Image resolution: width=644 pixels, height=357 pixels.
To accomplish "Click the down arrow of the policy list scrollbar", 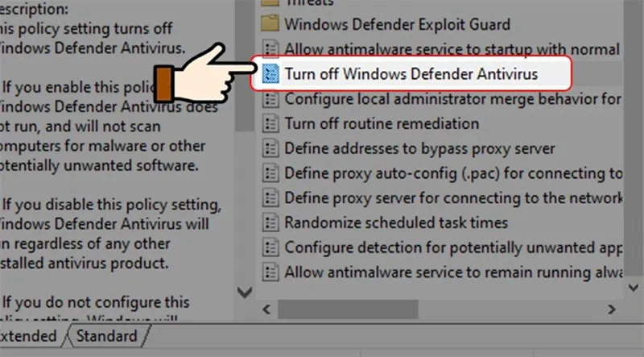I will [634, 288].
